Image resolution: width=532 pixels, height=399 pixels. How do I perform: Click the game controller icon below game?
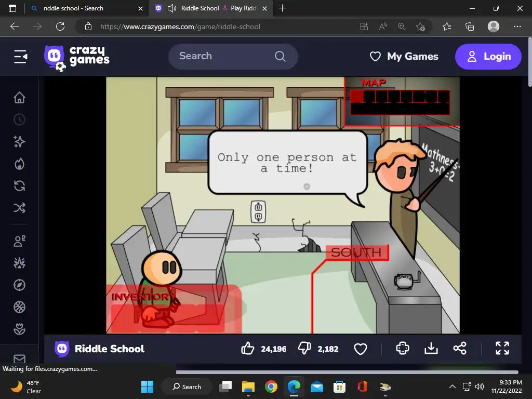[403, 349]
